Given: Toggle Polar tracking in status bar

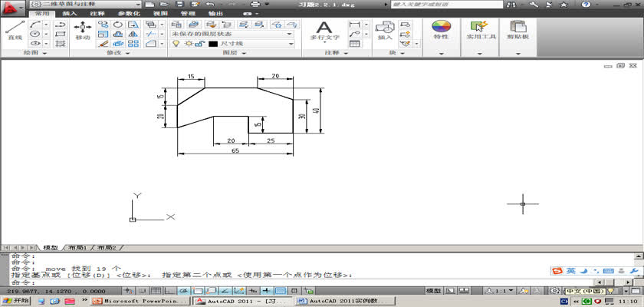Looking at the screenshot, I should click(x=183, y=291).
